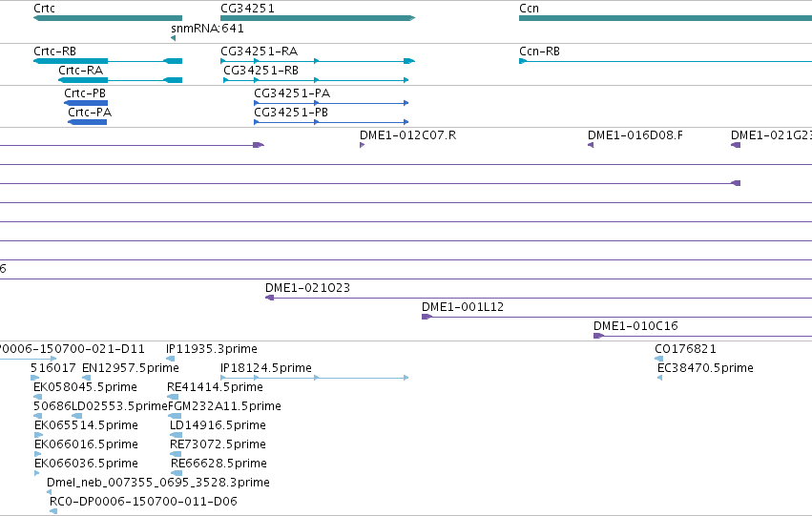Click the CG34251-PA protein label
This screenshot has width=812, height=516.
292,93
